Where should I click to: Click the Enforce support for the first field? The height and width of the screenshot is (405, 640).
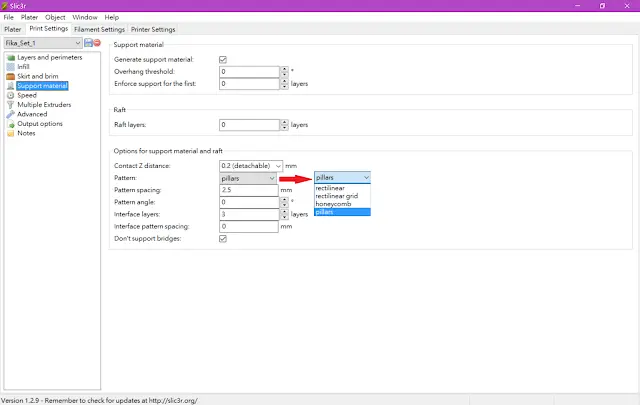(x=249, y=84)
